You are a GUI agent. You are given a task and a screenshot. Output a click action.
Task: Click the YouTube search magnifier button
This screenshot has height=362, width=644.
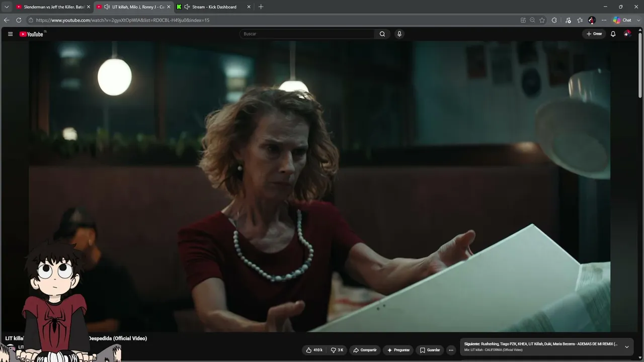(382, 34)
